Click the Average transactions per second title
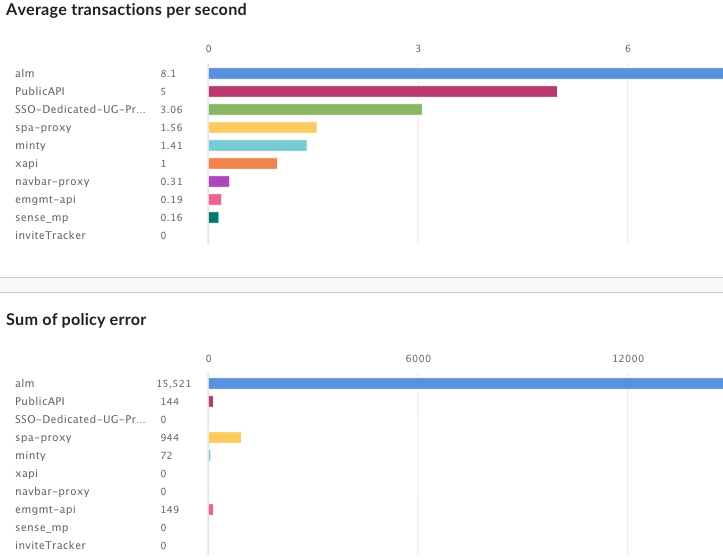723x560 pixels. tap(126, 10)
